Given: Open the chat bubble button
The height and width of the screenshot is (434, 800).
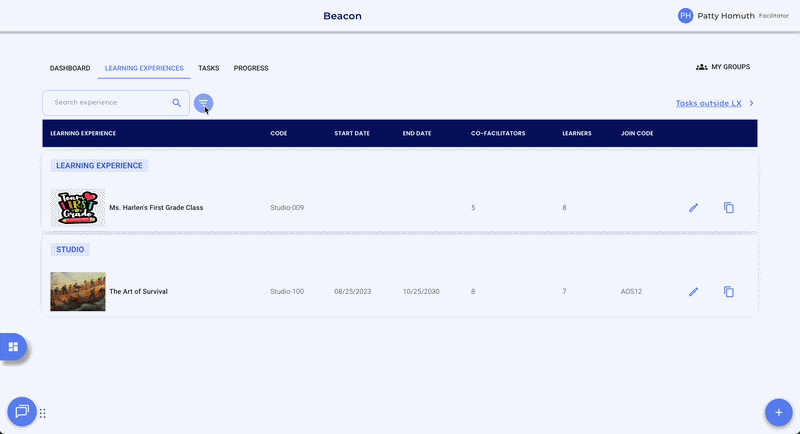Looking at the screenshot, I should pos(21,411).
